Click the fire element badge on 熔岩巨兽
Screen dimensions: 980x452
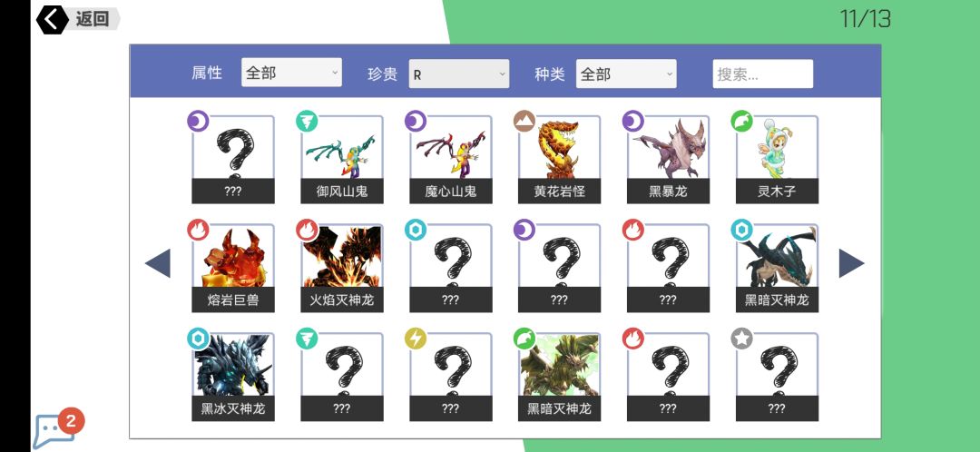click(198, 230)
